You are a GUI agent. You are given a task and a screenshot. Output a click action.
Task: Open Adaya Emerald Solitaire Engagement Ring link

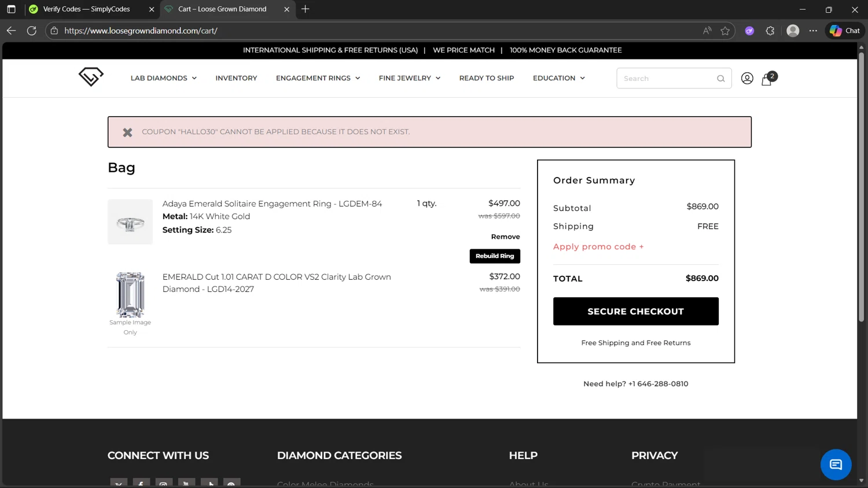[x=272, y=204]
